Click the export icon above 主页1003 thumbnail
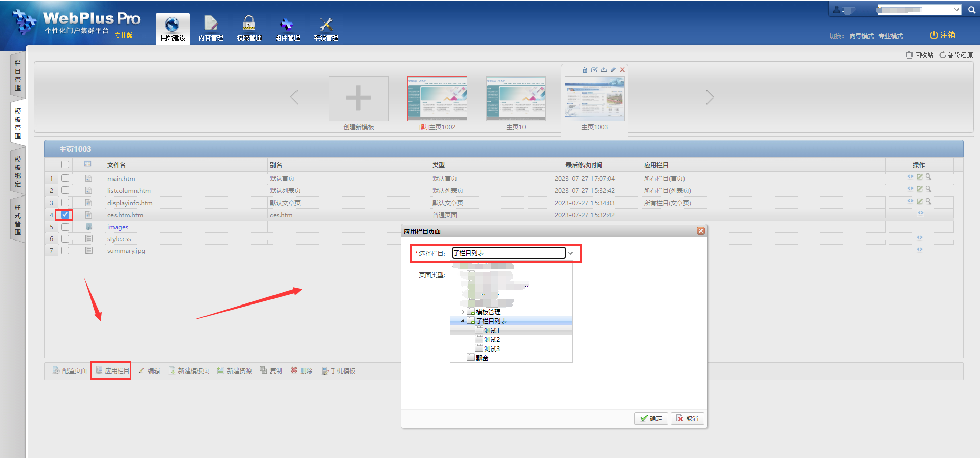 tap(604, 70)
